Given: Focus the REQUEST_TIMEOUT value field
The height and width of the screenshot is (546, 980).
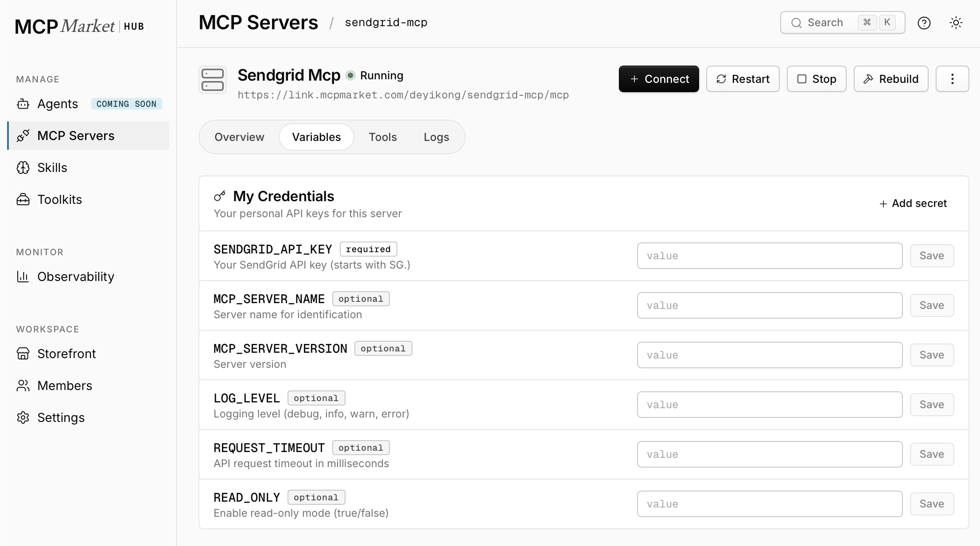Looking at the screenshot, I should click(770, 454).
